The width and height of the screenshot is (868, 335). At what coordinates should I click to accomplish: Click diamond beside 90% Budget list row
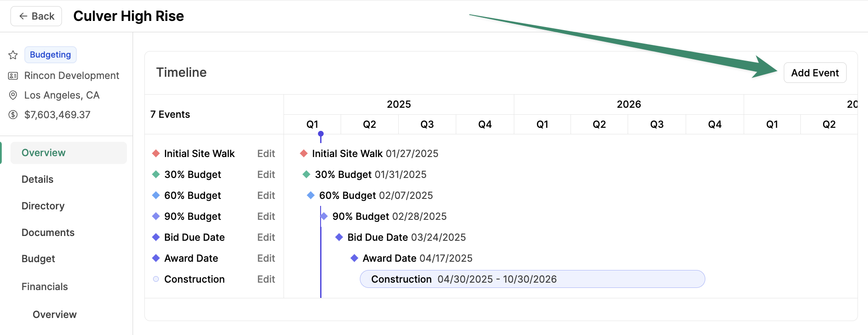[156, 216]
